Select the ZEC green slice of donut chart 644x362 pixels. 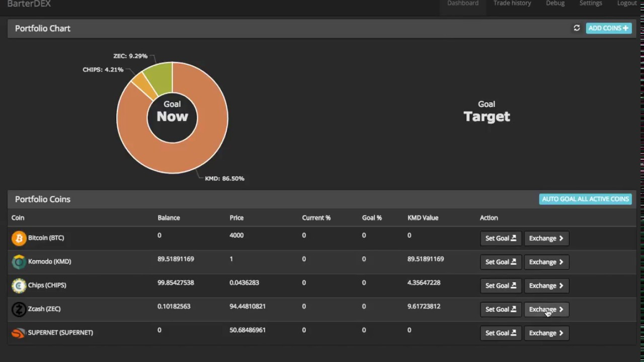tap(161, 78)
